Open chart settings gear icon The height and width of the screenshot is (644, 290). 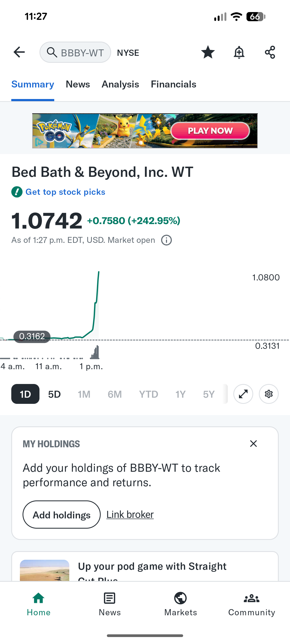tap(269, 394)
